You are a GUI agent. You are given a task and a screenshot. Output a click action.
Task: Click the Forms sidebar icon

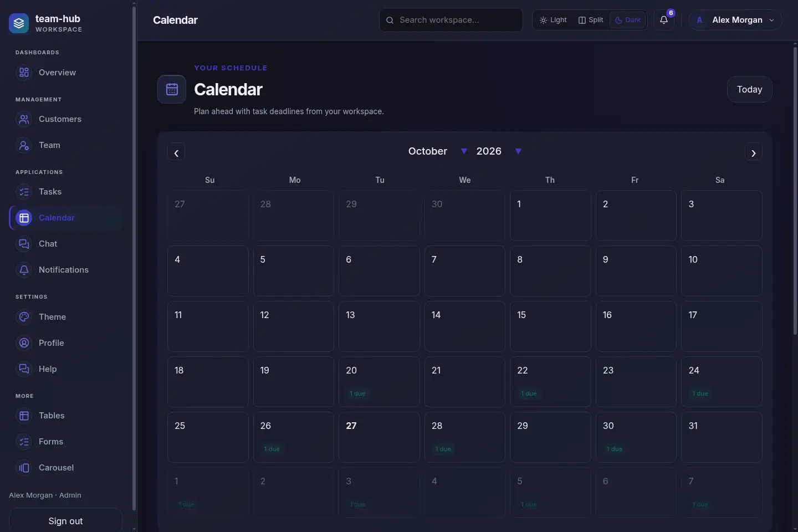[x=24, y=442]
